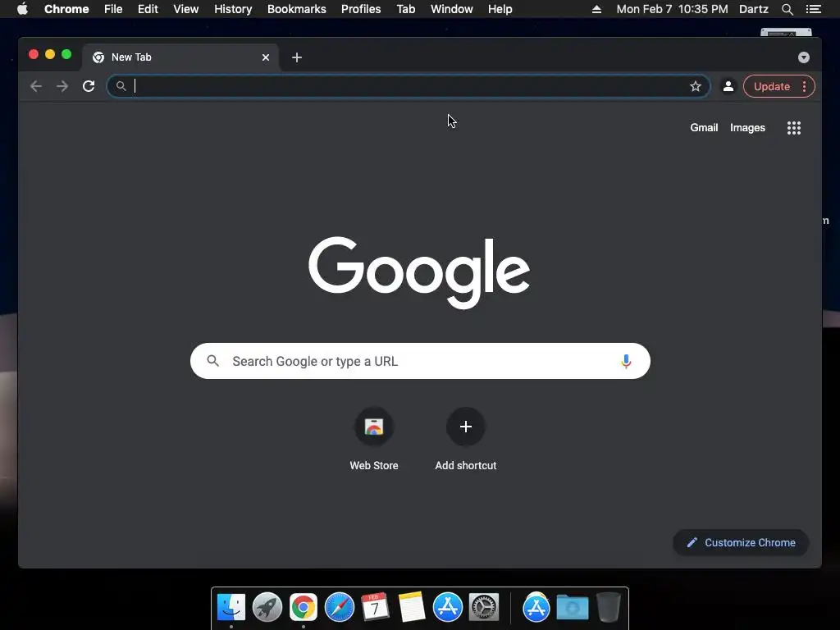Close the New Tab tab
840x630 pixels.
(266, 57)
